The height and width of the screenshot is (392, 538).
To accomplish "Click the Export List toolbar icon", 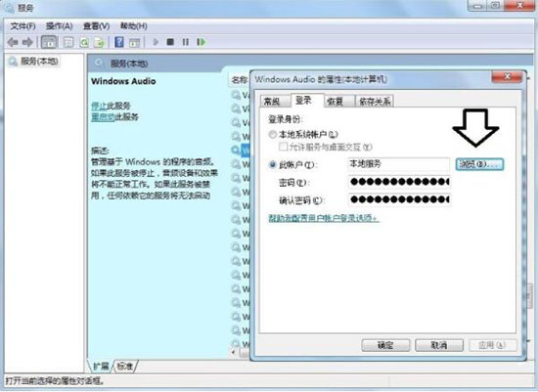I will coord(99,42).
